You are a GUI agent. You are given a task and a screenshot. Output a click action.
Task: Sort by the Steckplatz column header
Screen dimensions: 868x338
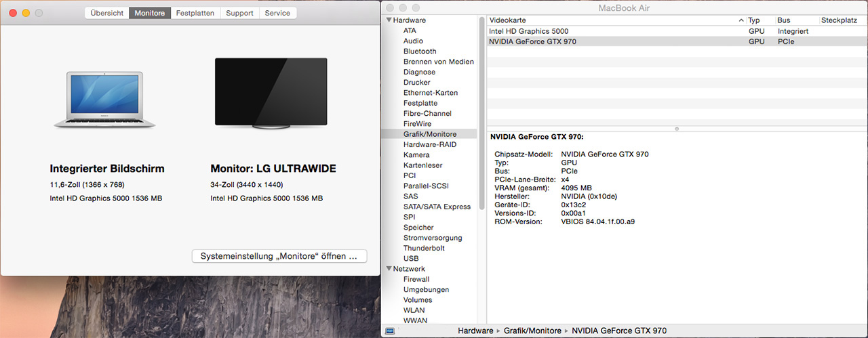click(x=843, y=20)
